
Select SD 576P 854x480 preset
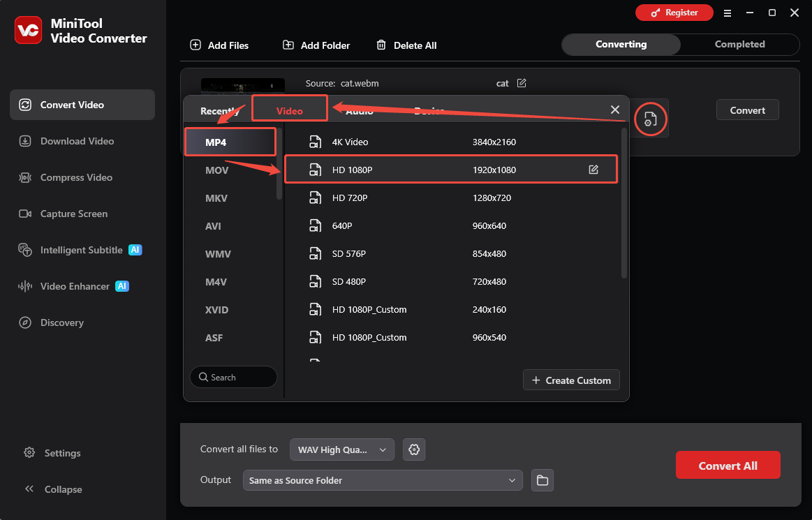click(451, 254)
